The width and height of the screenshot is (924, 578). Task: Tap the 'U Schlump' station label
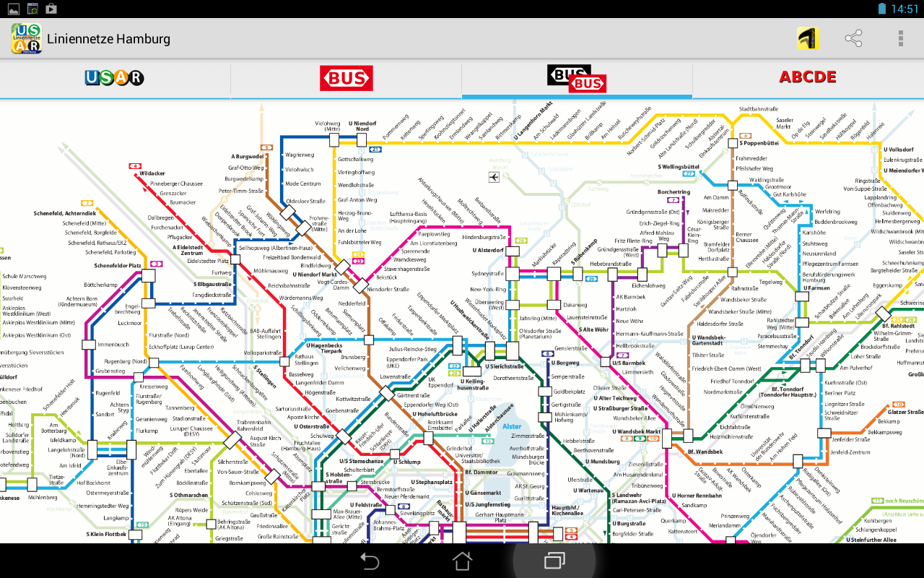click(x=407, y=462)
